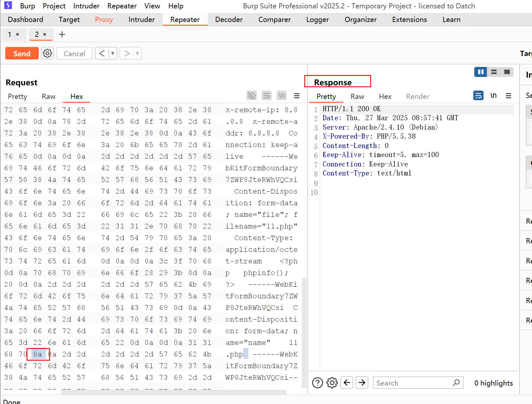Switch to the Intruder tool tab

[x=141, y=19]
